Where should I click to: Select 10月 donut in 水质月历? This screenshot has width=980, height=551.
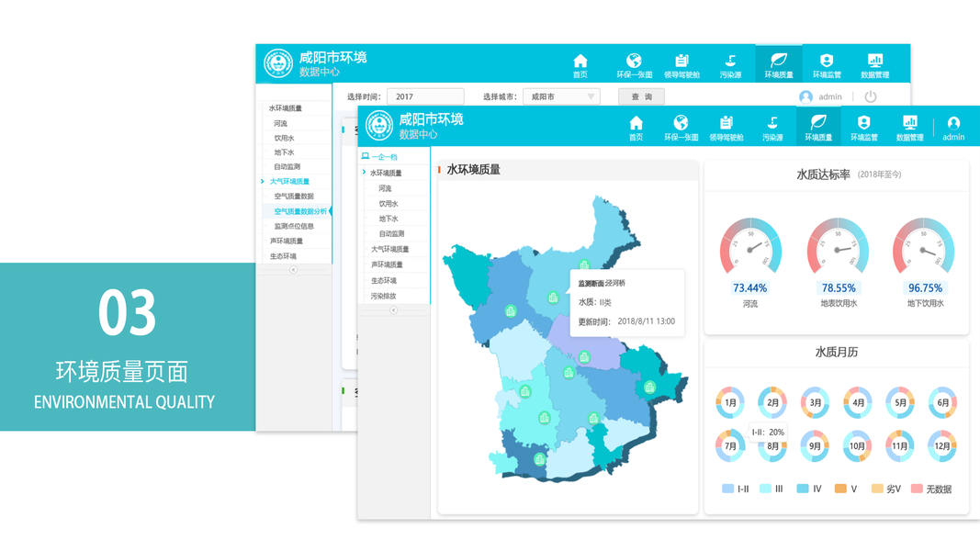point(858,446)
